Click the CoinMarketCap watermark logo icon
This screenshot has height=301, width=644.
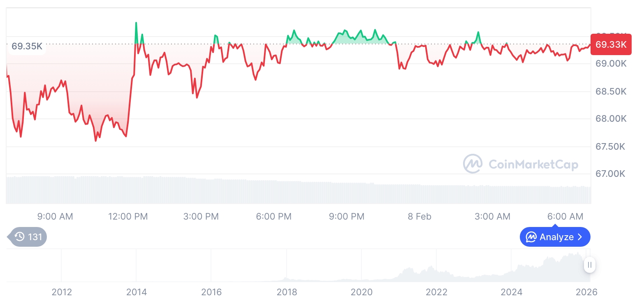click(x=473, y=164)
